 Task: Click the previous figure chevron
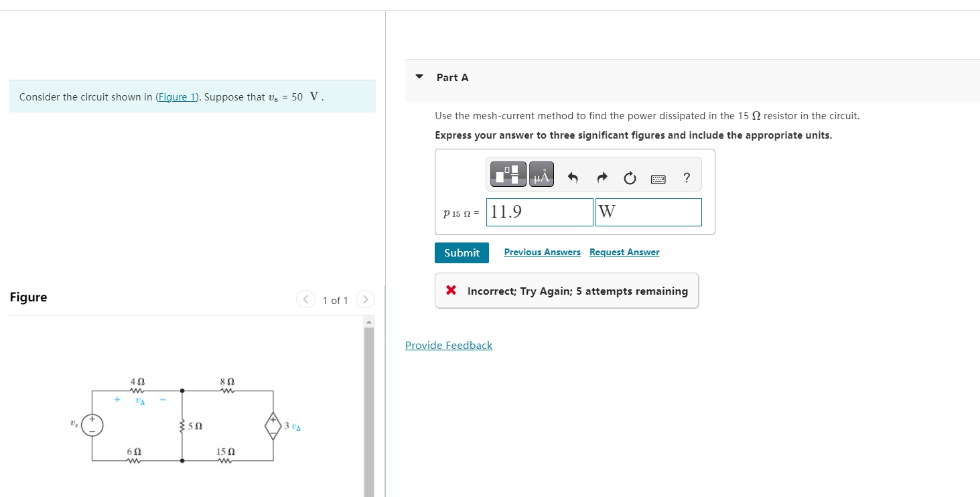point(305,299)
